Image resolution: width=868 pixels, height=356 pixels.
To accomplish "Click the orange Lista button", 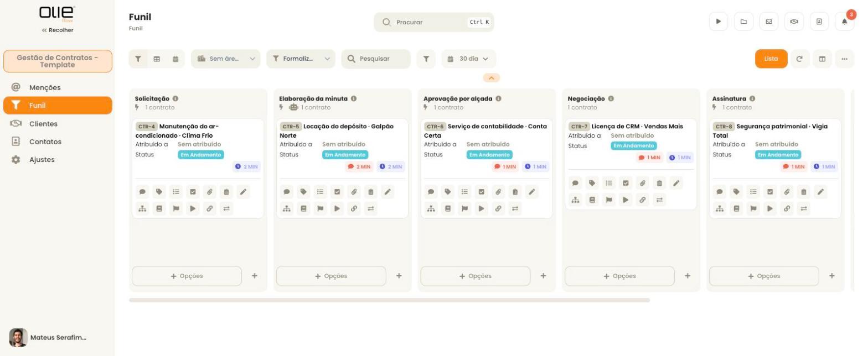I will pyautogui.click(x=771, y=59).
